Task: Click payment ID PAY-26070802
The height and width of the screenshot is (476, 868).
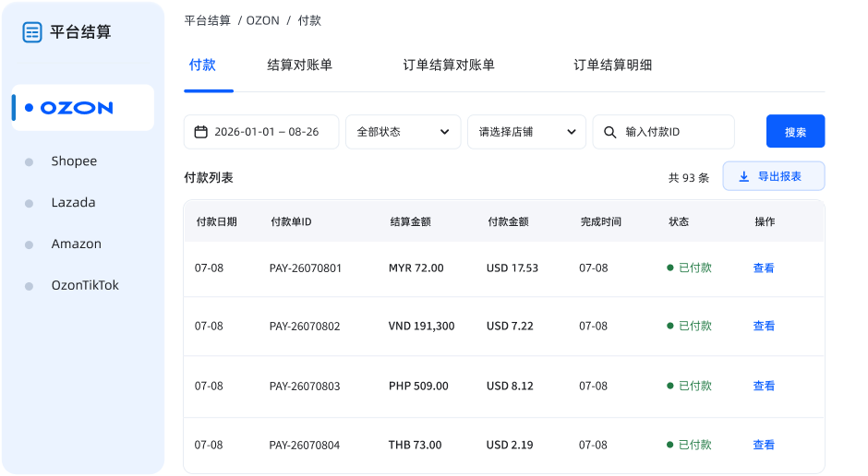Action: click(x=305, y=327)
